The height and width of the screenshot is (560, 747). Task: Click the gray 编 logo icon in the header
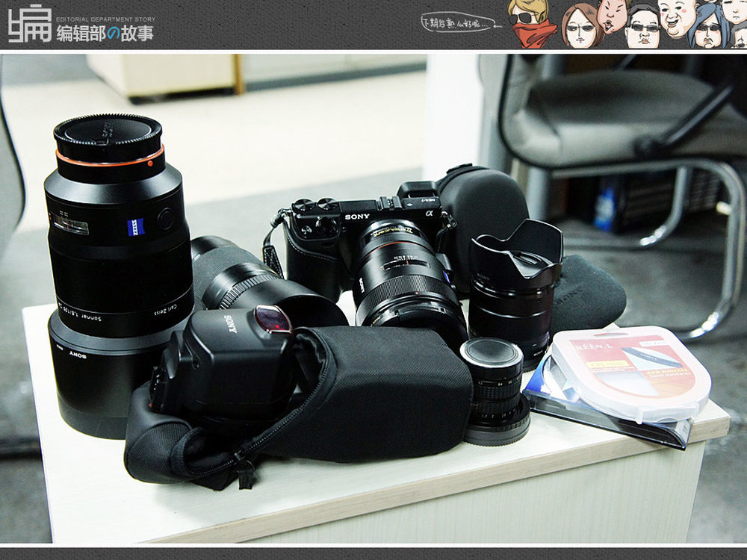point(30,24)
